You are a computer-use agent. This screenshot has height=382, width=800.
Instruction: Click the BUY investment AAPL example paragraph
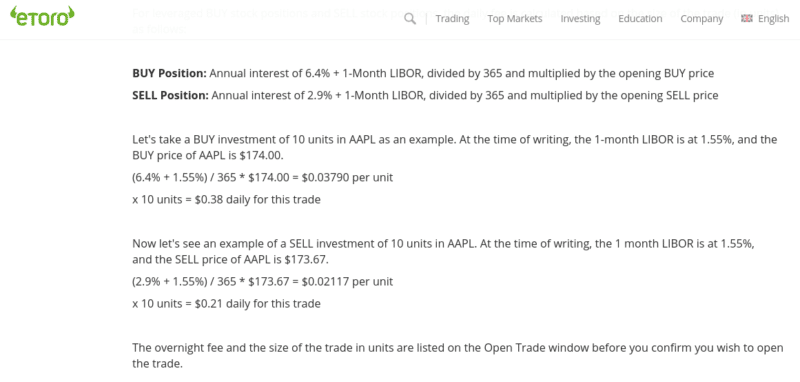pos(455,148)
